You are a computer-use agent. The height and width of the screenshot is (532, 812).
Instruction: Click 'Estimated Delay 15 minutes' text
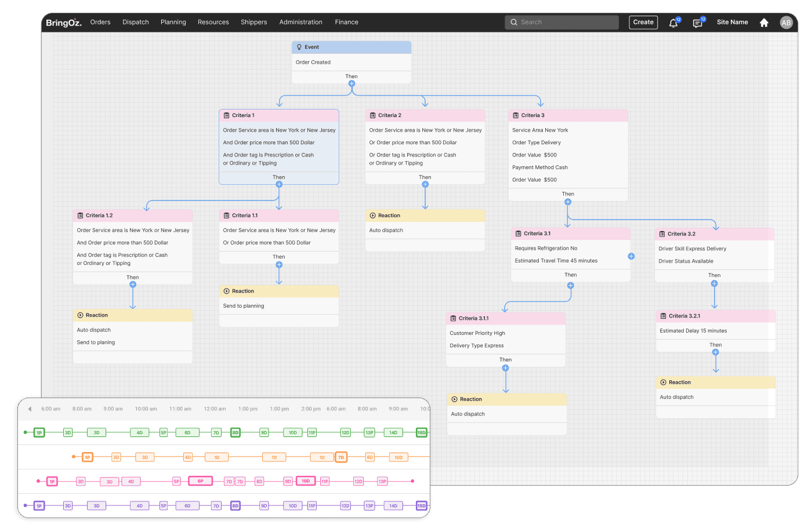693,331
